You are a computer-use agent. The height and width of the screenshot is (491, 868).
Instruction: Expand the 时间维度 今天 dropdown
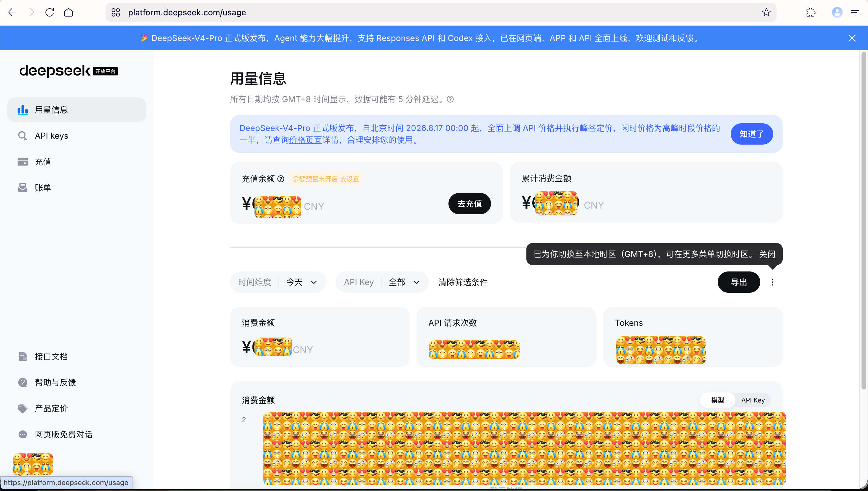[278, 282]
